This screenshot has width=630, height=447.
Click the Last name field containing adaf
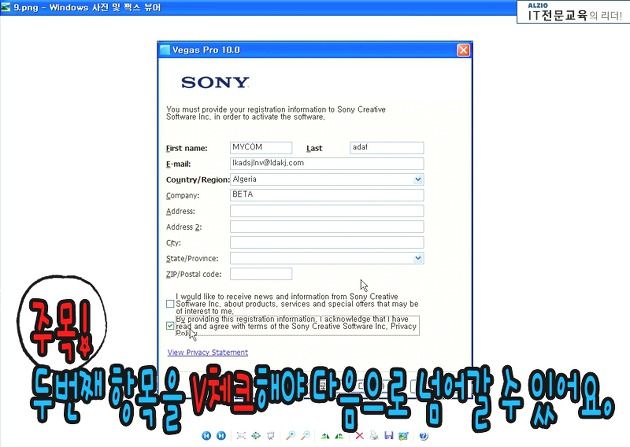tap(387, 147)
